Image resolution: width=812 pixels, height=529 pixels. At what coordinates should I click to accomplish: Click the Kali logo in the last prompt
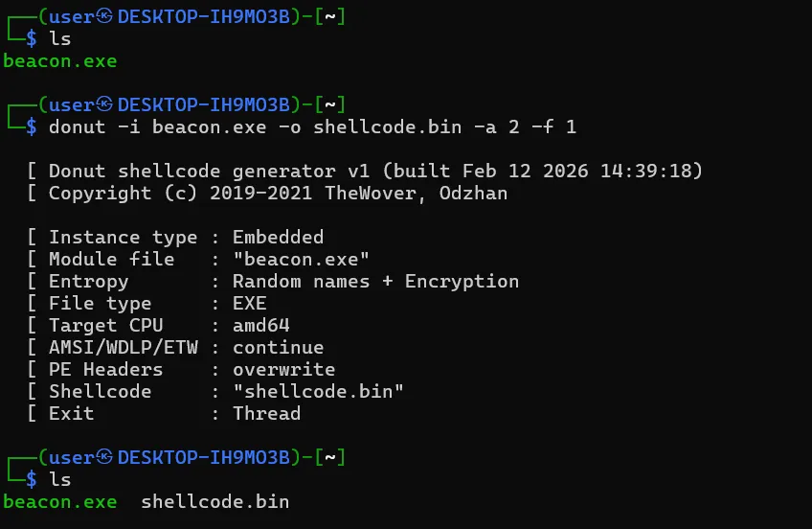click(x=104, y=457)
